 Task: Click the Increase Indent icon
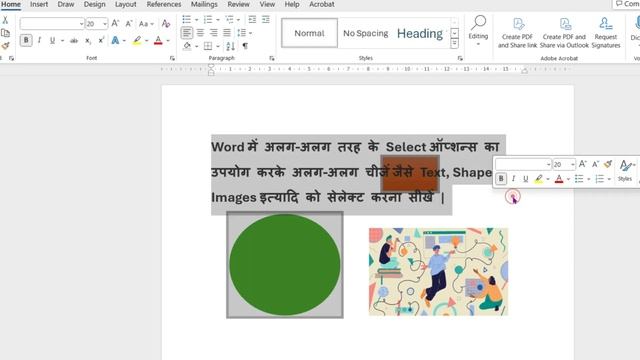[x=266, y=20]
